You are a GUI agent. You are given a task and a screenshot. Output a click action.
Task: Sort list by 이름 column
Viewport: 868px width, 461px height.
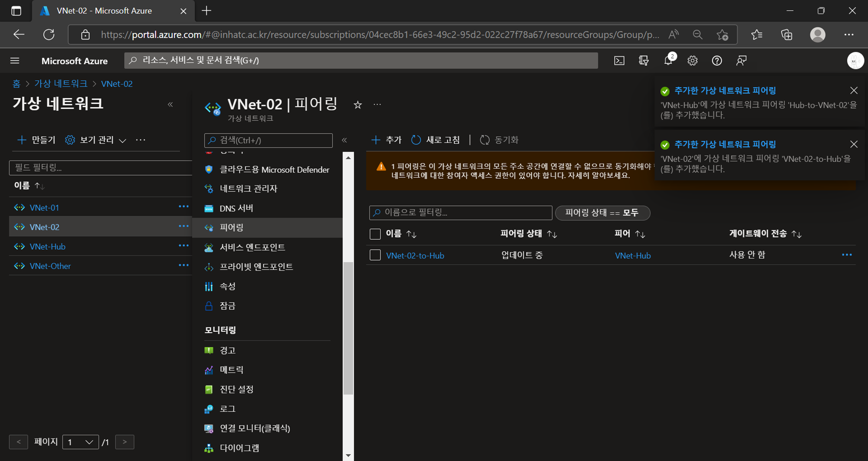pyautogui.click(x=29, y=186)
